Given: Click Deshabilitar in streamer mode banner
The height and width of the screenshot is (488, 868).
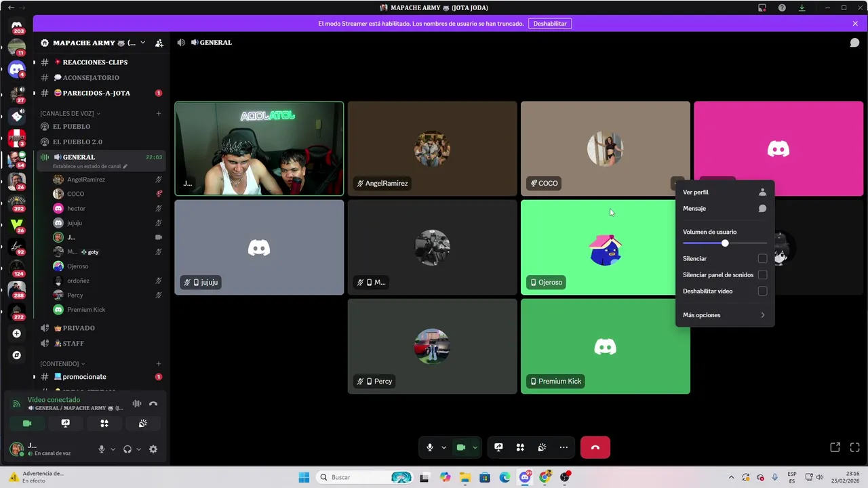Looking at the screenshot, I should point(550,23).
